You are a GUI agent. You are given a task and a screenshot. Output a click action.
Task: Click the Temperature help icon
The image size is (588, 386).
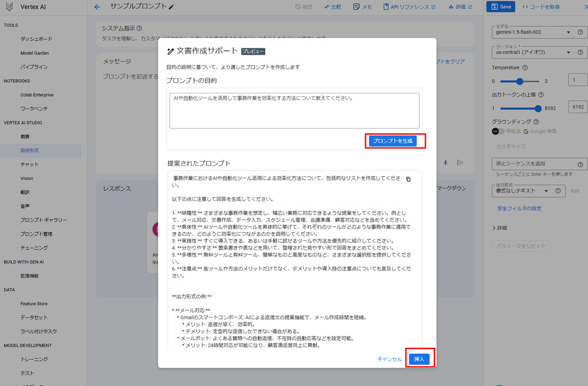click(525, 68)
